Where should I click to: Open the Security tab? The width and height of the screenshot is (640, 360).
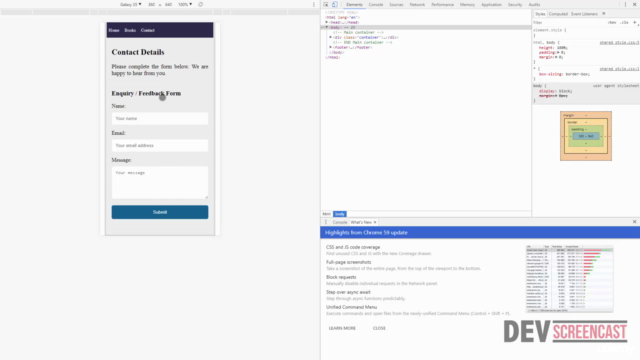(x=515, y=4)
